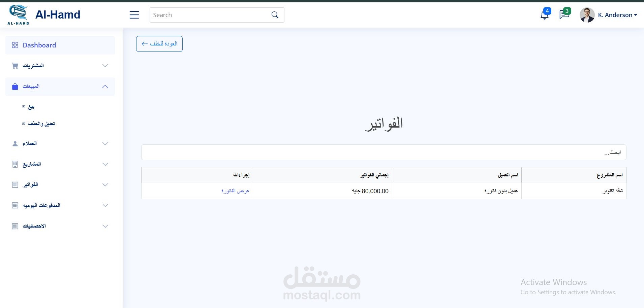This screenshot has height=308, width=644.
Task: Click the shopping bag icon for المبيعات
Action: pos(15,87)
